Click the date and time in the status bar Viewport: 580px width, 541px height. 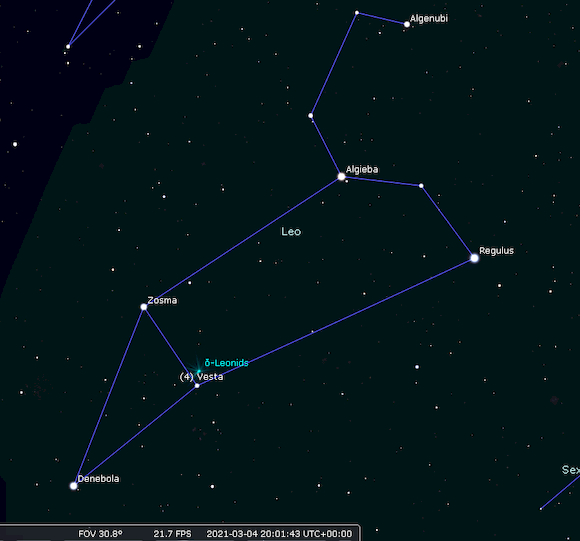tap(279, 534)
